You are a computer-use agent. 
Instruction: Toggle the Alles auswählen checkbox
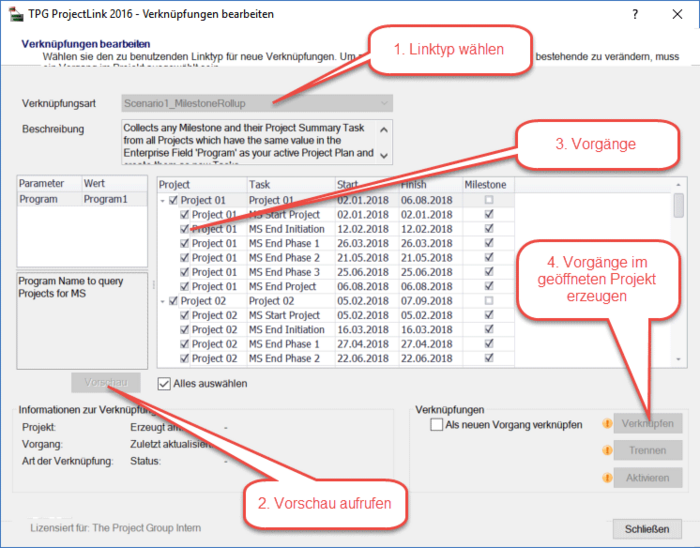164,384
